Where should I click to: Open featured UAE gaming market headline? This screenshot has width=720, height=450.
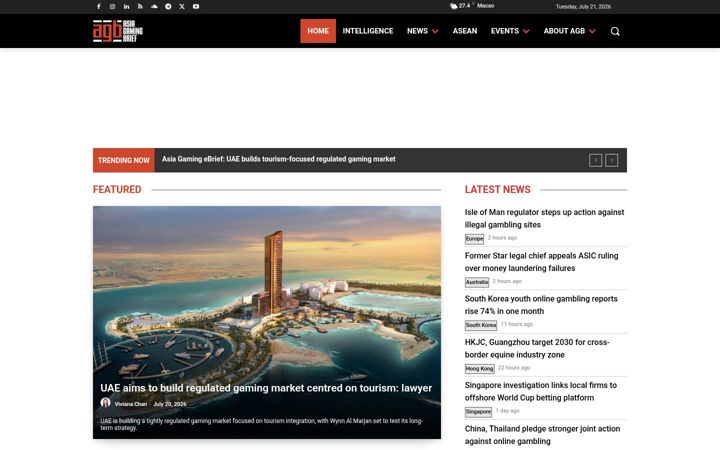[x=266, y=388]
